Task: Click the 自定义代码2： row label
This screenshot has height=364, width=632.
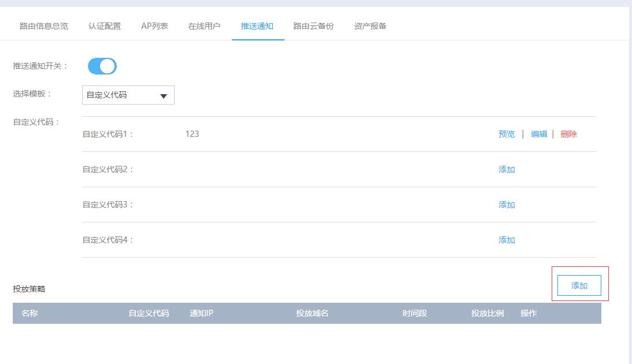Action: coord(108,169)
